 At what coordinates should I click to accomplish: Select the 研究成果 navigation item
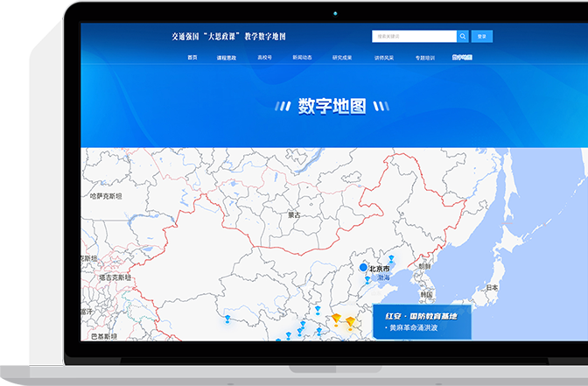pos(342,57)
